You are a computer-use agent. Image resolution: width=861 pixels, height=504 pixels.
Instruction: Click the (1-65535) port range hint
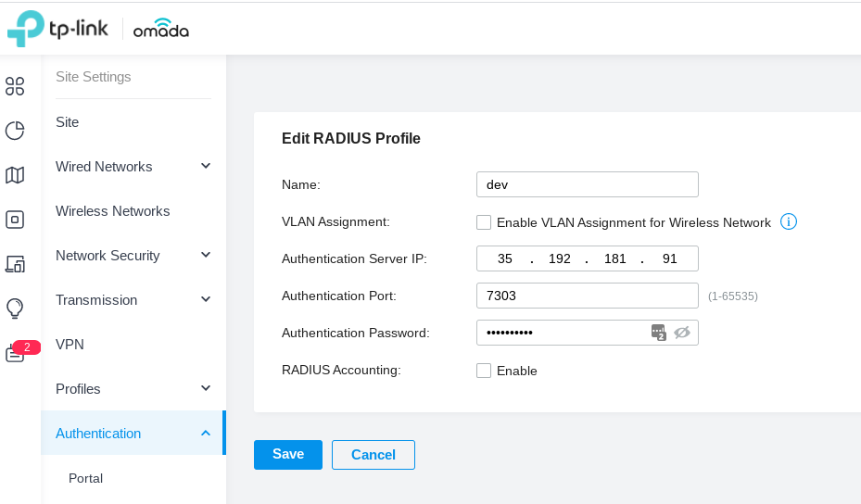coord(733,296)
